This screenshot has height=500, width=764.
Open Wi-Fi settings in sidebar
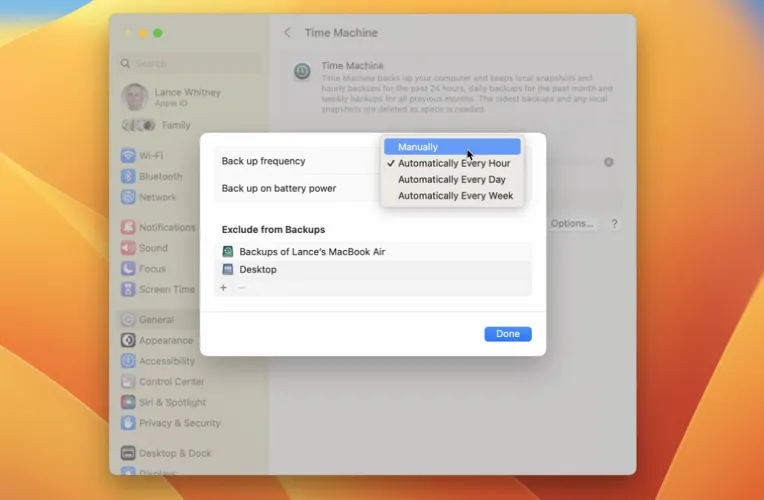(151, 156)
